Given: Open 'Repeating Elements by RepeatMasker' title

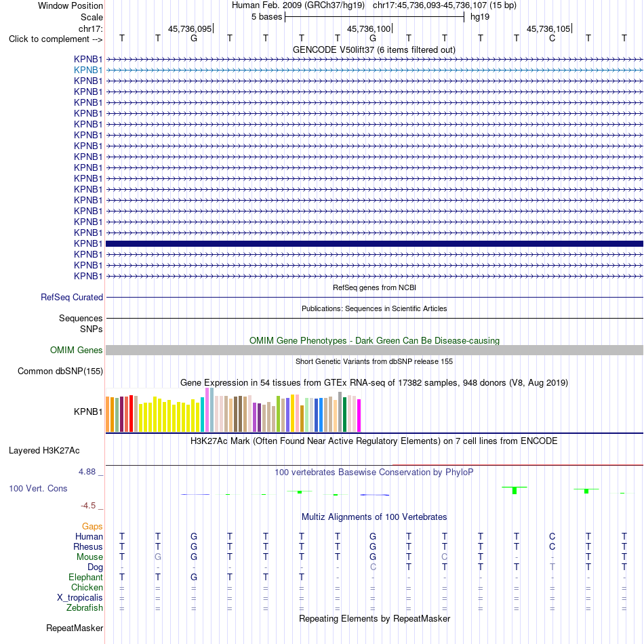Looking at the screenshot, I should click(x=374, y=618).
